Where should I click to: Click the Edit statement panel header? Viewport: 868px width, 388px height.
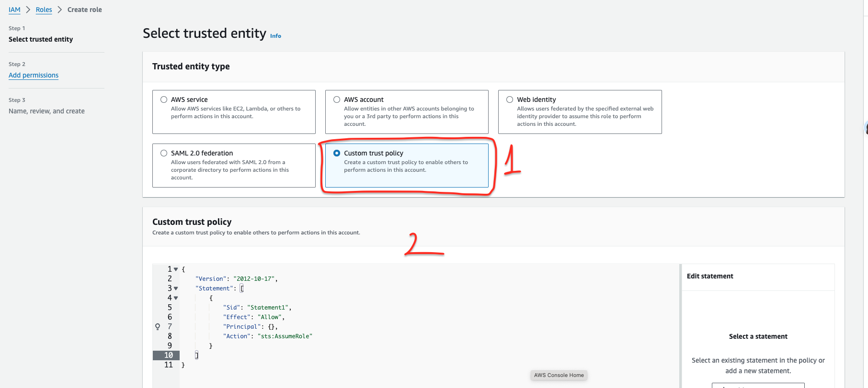(710, 276)
